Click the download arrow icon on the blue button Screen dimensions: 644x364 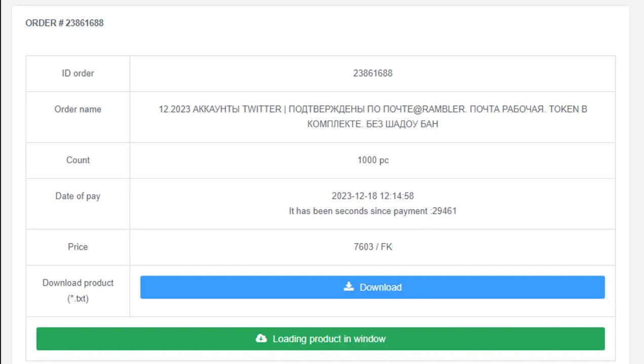point(349,287)
